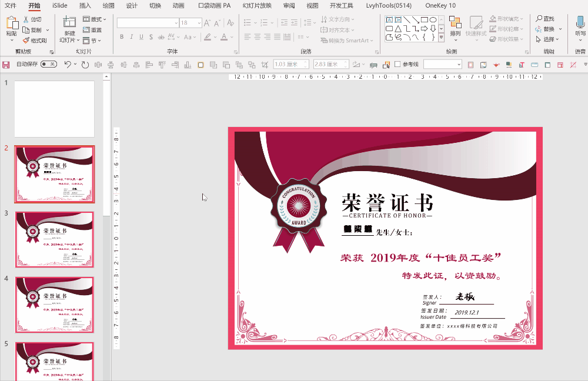Image resolution: width=588 pixels, height=381 pixels.
Task: Click the Text Direction (文字方向) button
Action: coord(338,19)
